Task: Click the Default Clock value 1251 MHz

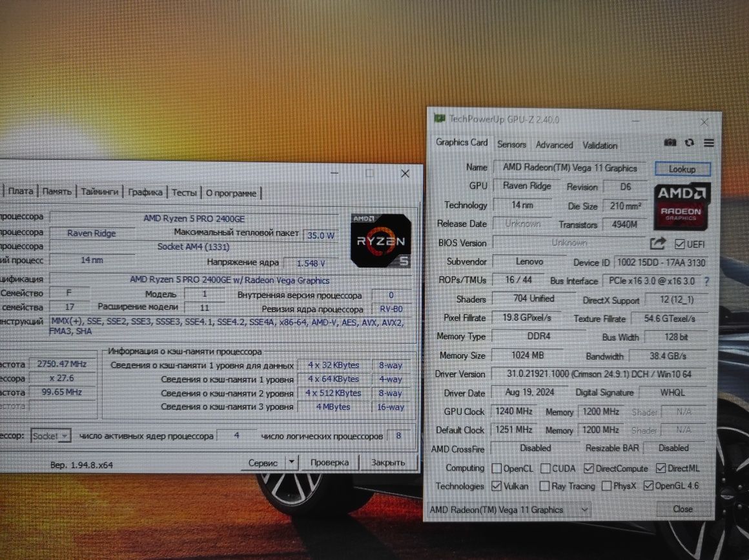Action: click(514, 430)
